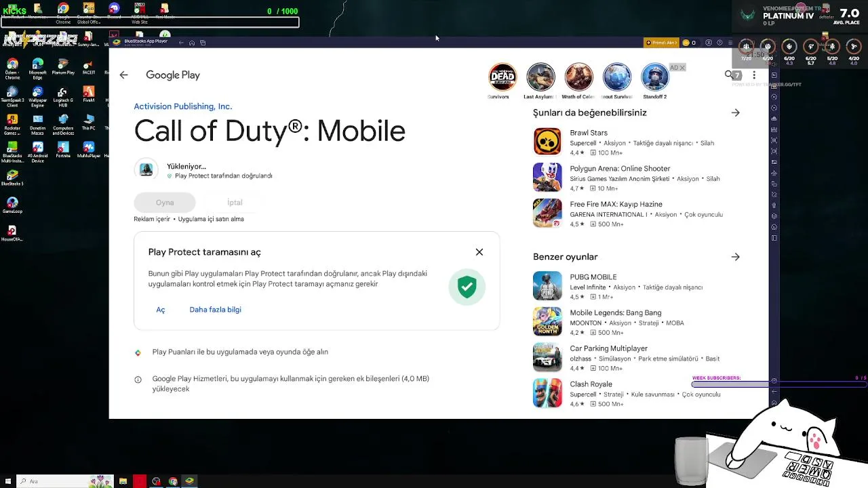Screen dimensions: 868x488
Task: Expand the Benzer oyunlar section arrow
Action: 736,257
